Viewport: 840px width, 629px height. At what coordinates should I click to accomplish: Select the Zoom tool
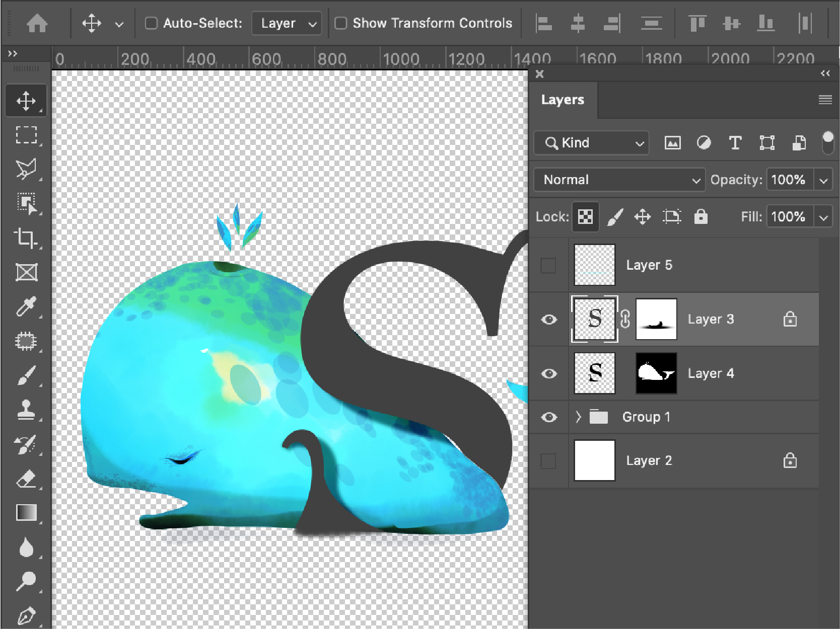[x=26, y=581]
